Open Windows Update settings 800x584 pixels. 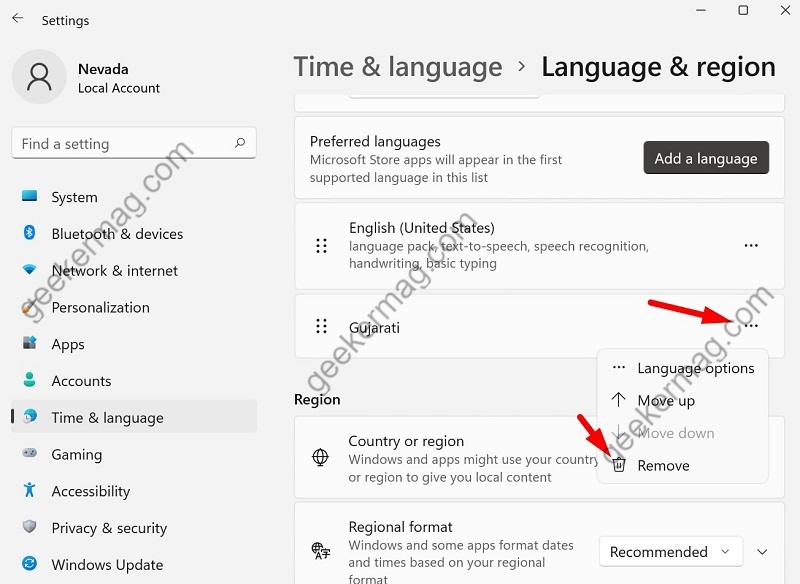point(134,564)
